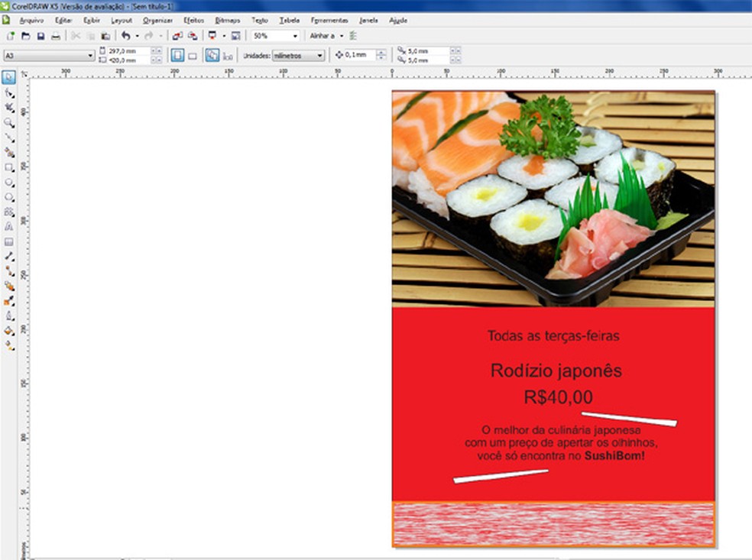Select the Polygon tool

tap(8, 198)
